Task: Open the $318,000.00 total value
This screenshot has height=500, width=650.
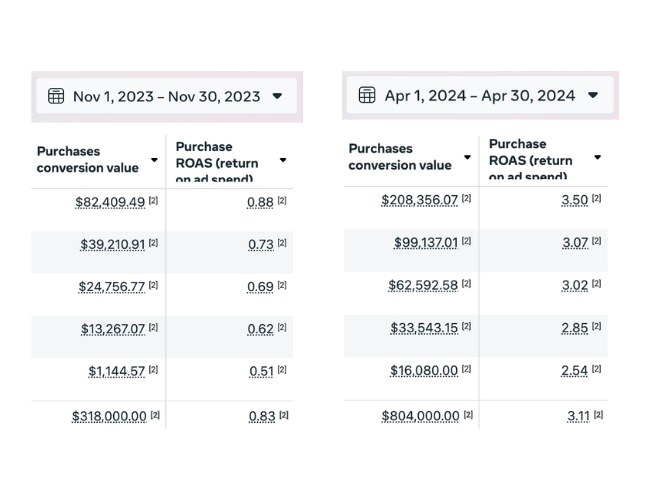Action: (x=109, y=416)
